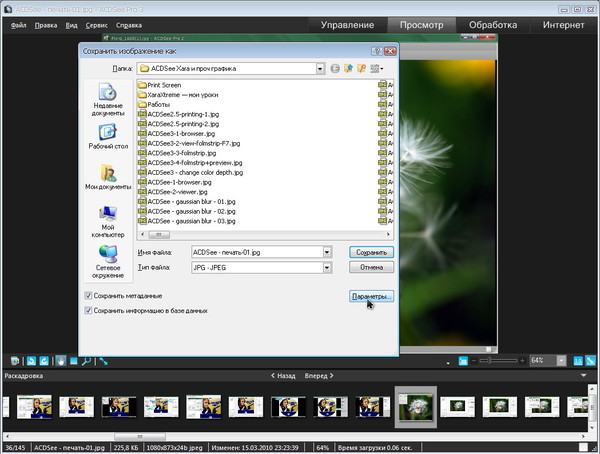The height and width of the screenshot is (454, 600).
Task: Open Сетевое окружение location
Action: (108, 261)
